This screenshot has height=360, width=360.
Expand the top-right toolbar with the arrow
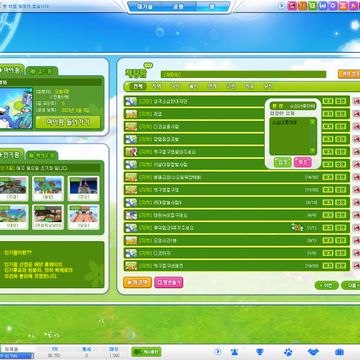pos(282,6)
